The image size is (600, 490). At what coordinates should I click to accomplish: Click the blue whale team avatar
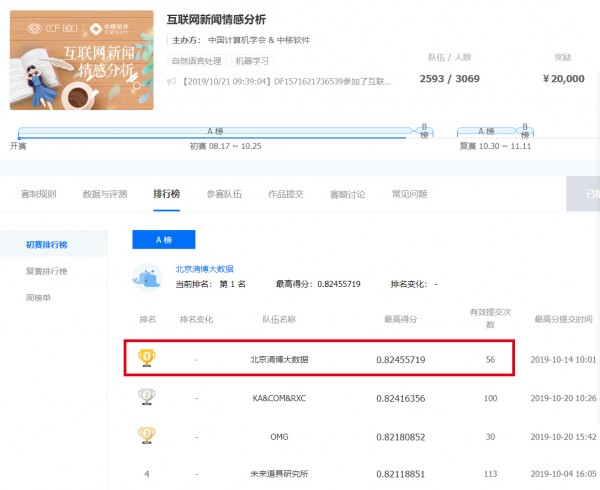[147, 277]
